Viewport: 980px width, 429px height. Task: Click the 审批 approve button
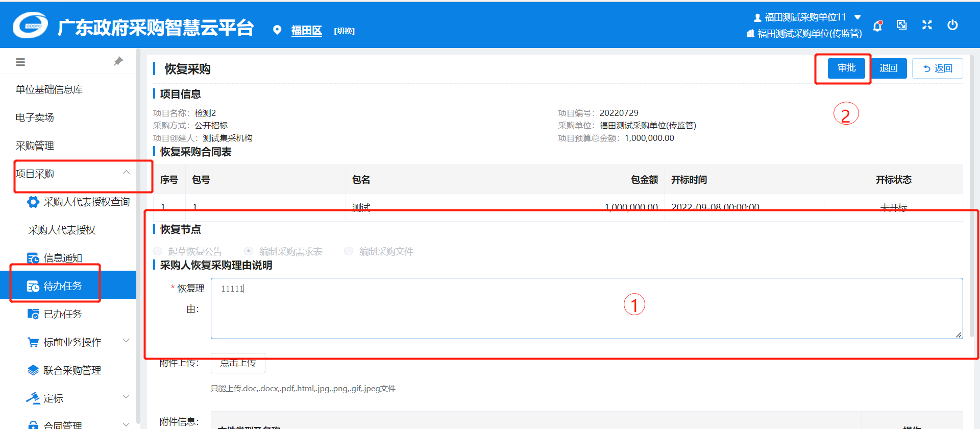846,68
